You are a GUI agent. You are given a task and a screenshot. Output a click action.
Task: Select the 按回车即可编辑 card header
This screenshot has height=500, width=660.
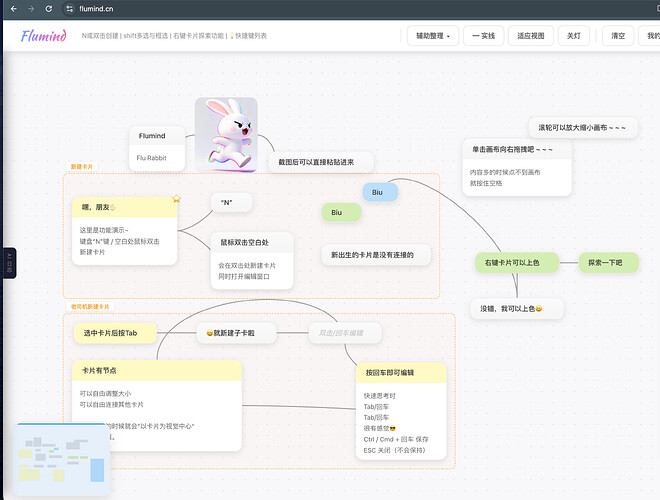[x=401, y=372]
